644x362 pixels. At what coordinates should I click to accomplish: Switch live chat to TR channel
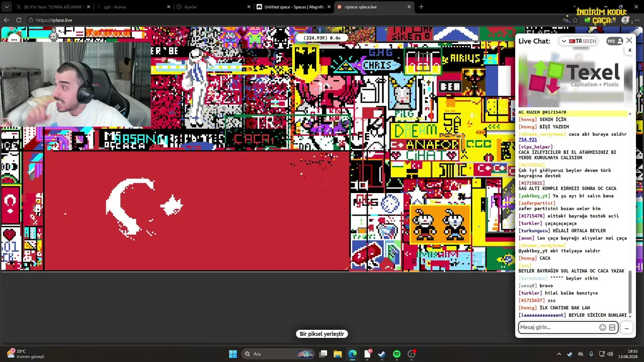click(x=575, y=41)
